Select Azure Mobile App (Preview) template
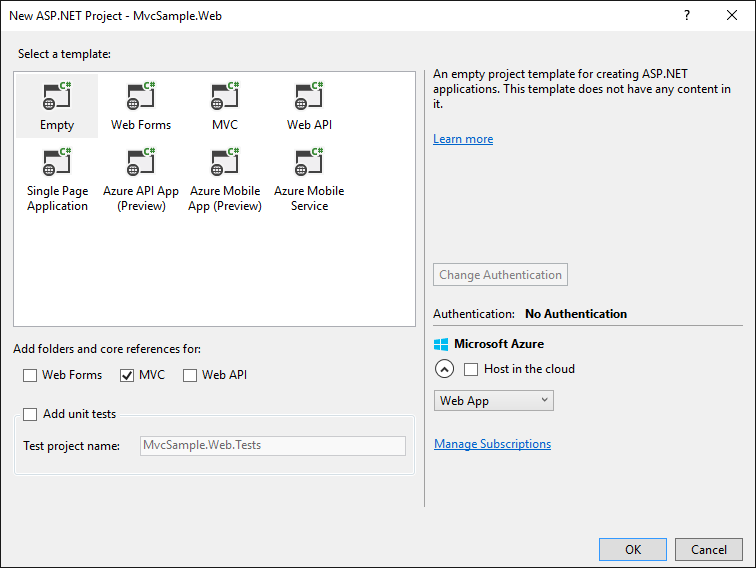This screenshot has height=568, width=756. point(225,179)
